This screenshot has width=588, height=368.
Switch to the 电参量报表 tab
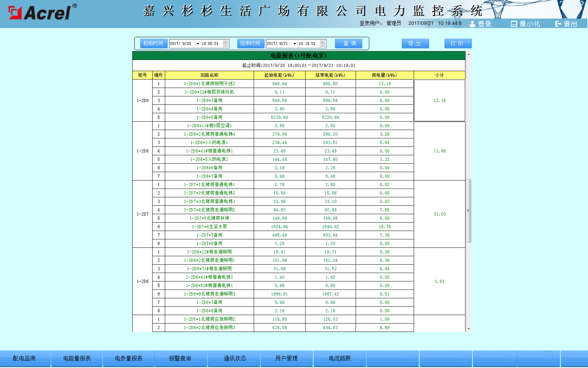[129, 358]
